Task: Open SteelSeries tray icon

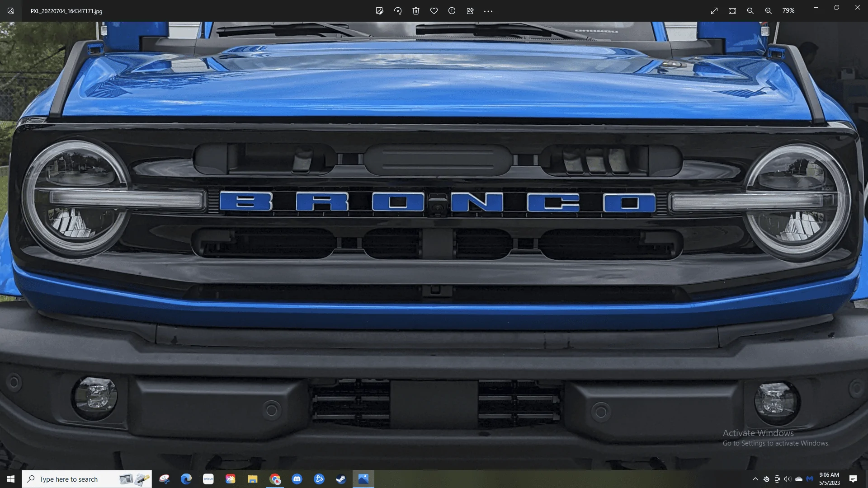Action: [766, 479]
